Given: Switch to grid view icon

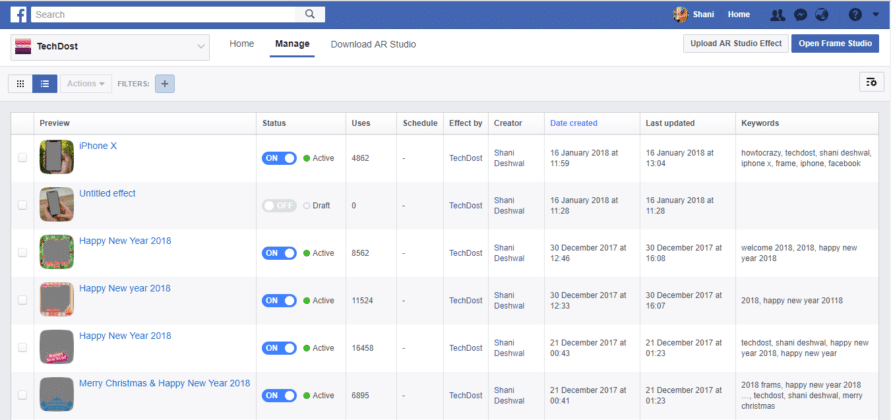Looking at the screenshot, I should tap(20, 84).
